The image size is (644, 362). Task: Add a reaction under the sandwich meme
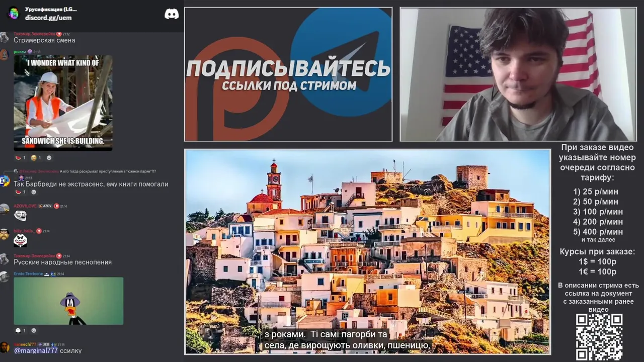49,158
